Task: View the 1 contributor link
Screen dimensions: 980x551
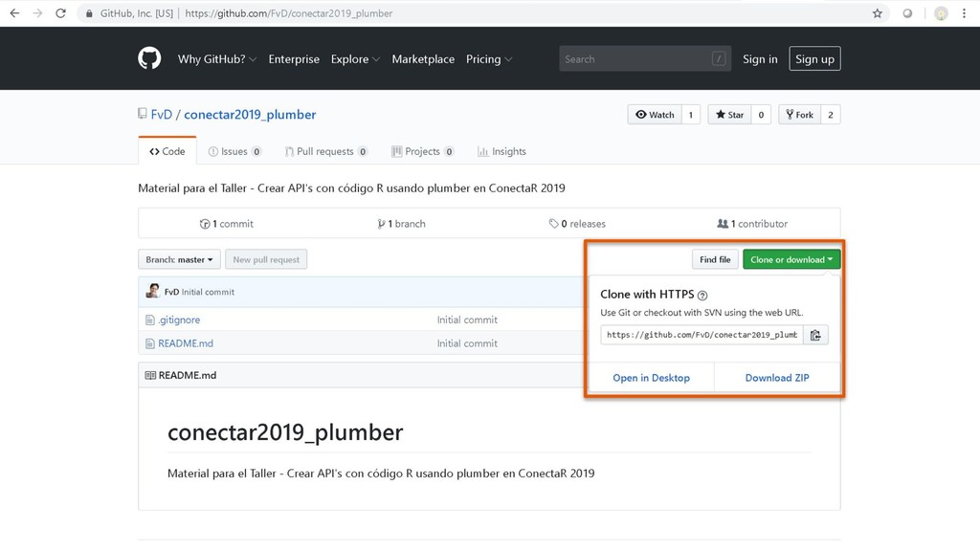Action: tap(752, 224)
